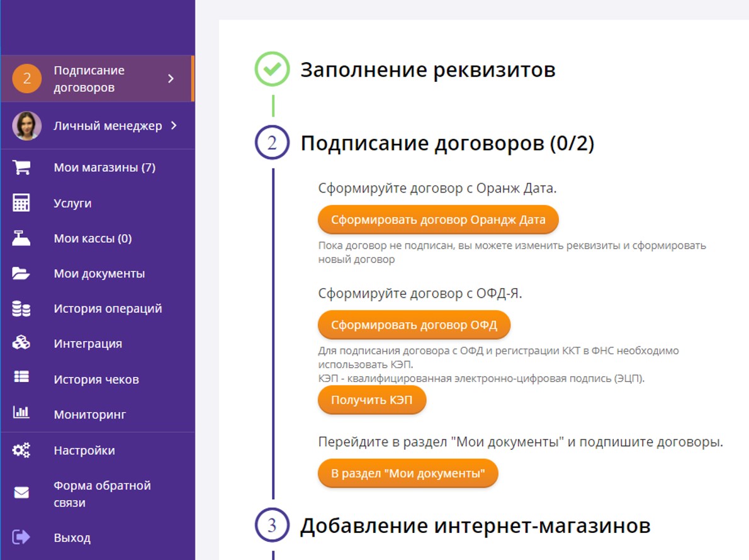749x560 pixels.
Task: Click the Подписание договоров (0/2) heading
Action: (x=448, y=143)
